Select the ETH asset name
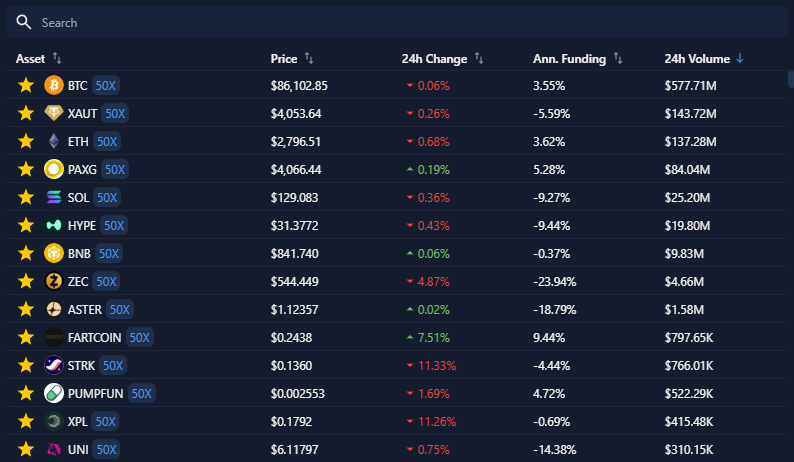 click(x=78, y=141)
